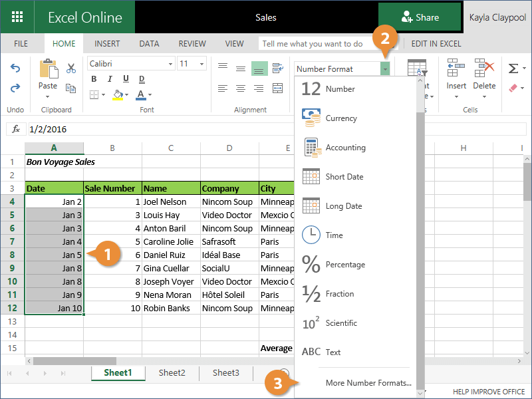This screenshot has width=532, height=399.
Task: Open the fill color yellow bucket
Action: 118,95
